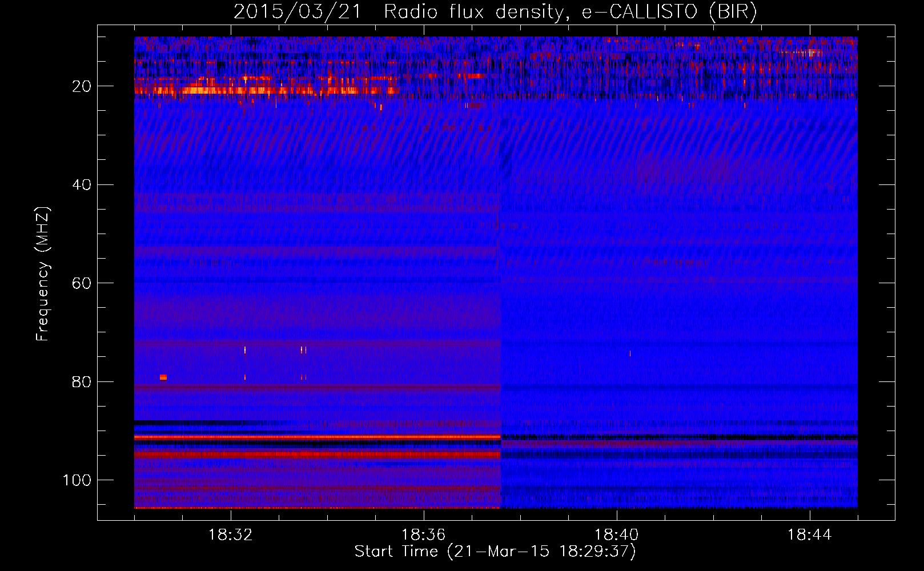
Task: Click the plot title "2015/03/21 Radio flux density, e-CALLISTO (BIR)"
Action: [x=495, y=12]
